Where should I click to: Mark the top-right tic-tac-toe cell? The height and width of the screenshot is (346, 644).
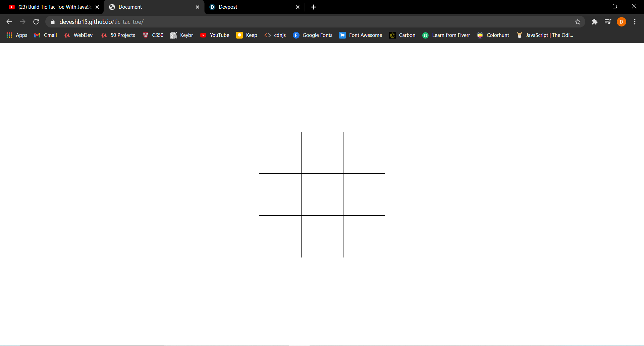(364, 153)
